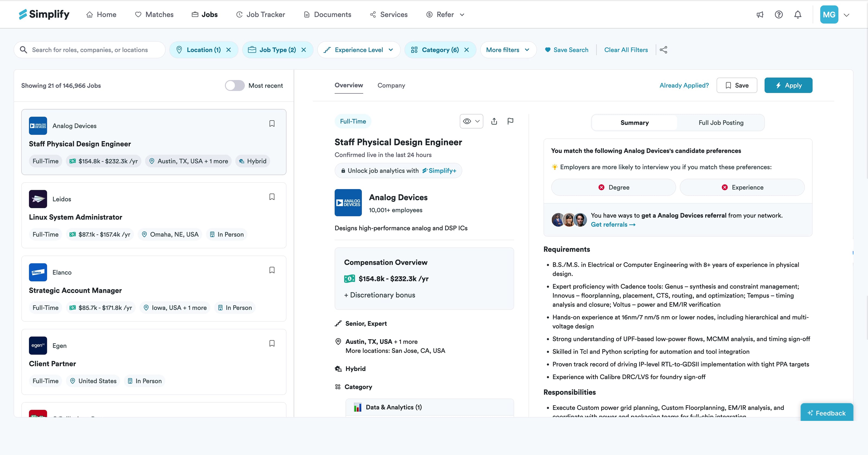Remove the Category filter with X

click(466, 50)
